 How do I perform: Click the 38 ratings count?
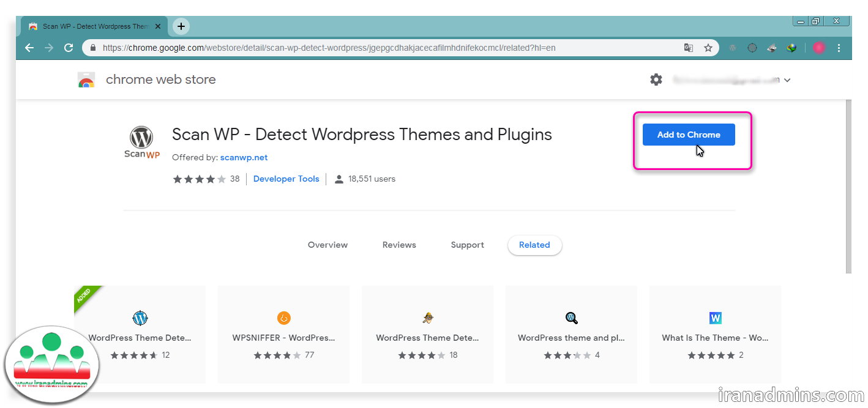[234, 179]
